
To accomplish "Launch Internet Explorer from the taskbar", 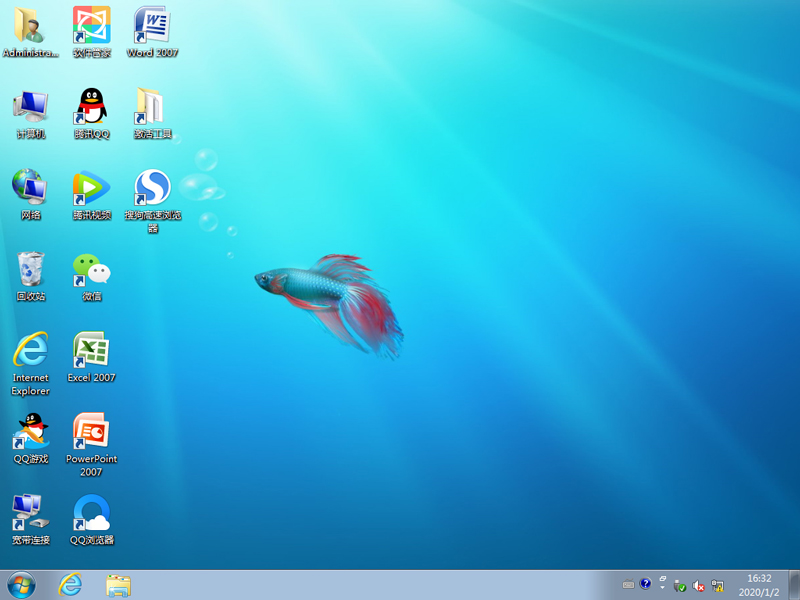I will point(70,585).
